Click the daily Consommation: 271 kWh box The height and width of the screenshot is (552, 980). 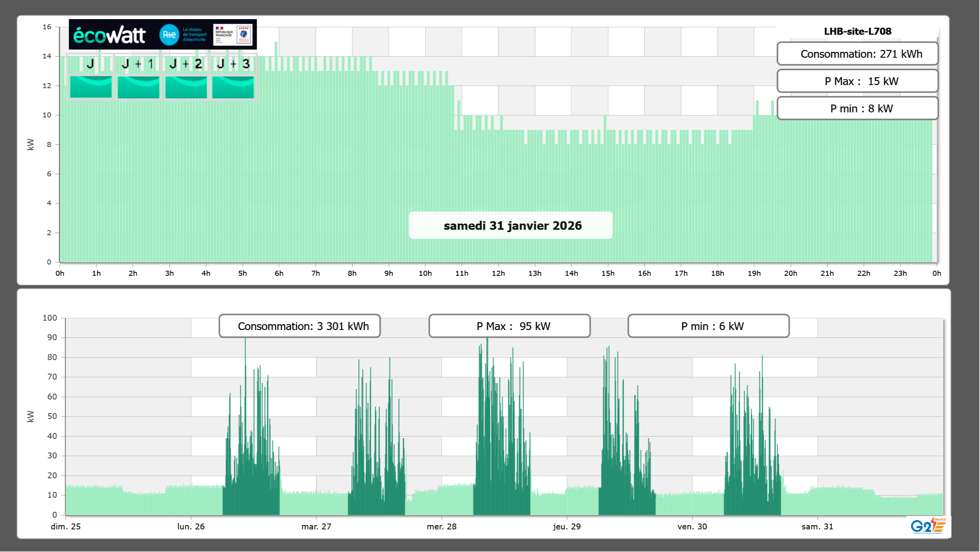click(857, 54)
